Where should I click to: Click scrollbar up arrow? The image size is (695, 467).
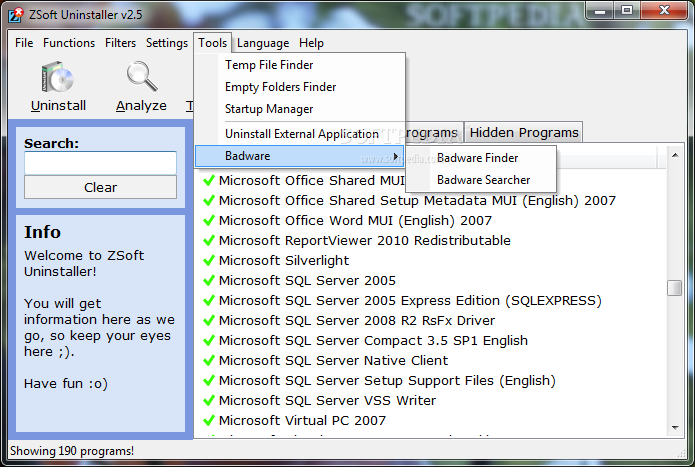tap(675, 155)
